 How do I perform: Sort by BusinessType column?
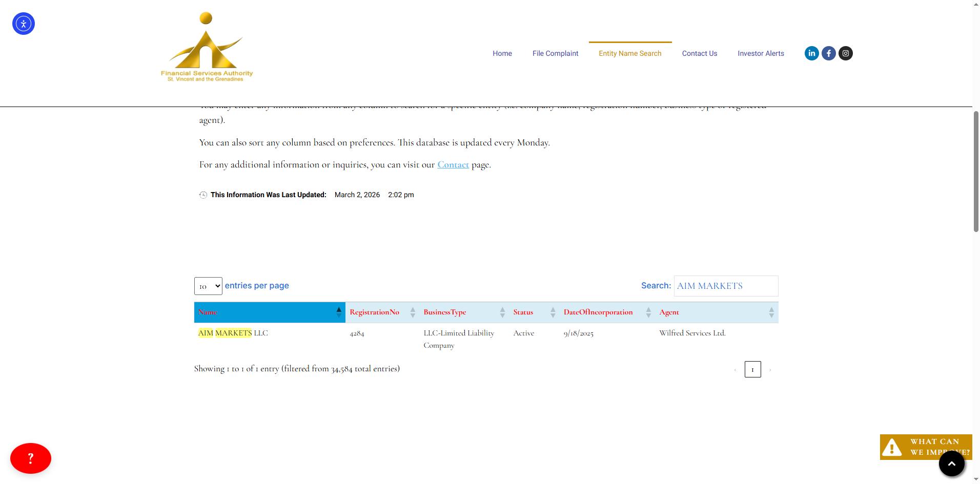click(464, 312)
